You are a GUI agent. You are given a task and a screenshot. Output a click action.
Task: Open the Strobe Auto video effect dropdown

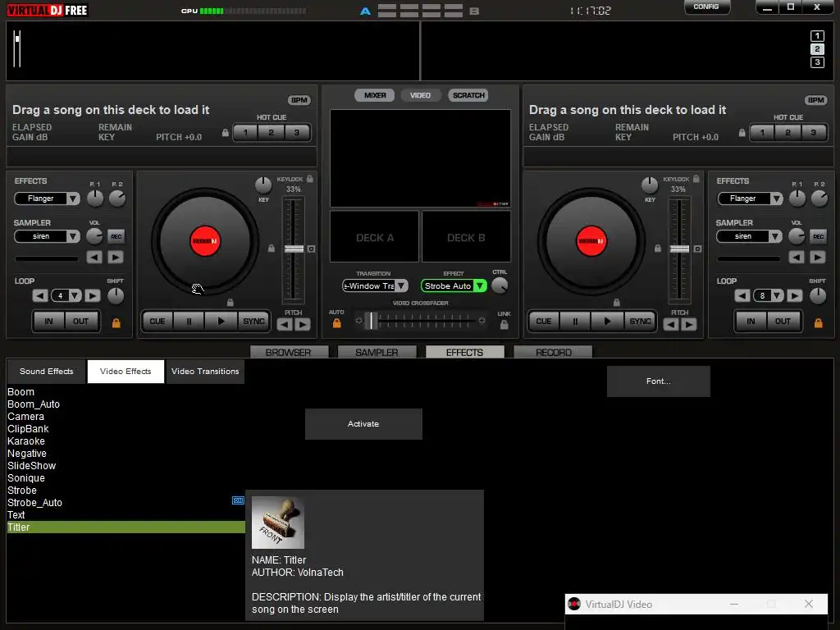coord(480,286)
